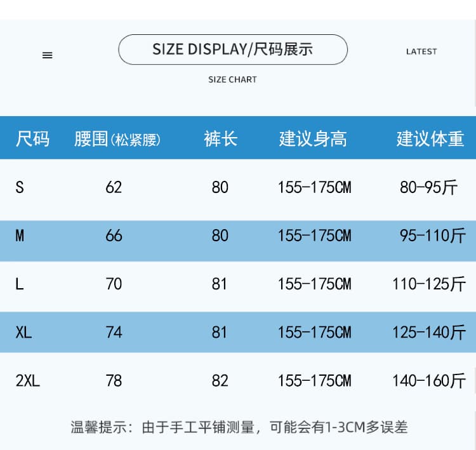Select the L size row label
The width and height of the screenshot is (476, 450).
point(20,284)
